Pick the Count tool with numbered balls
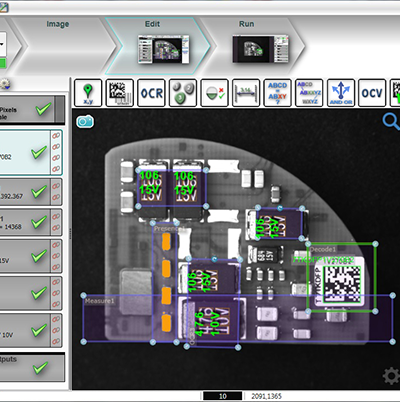 click(x=183, y=93)
